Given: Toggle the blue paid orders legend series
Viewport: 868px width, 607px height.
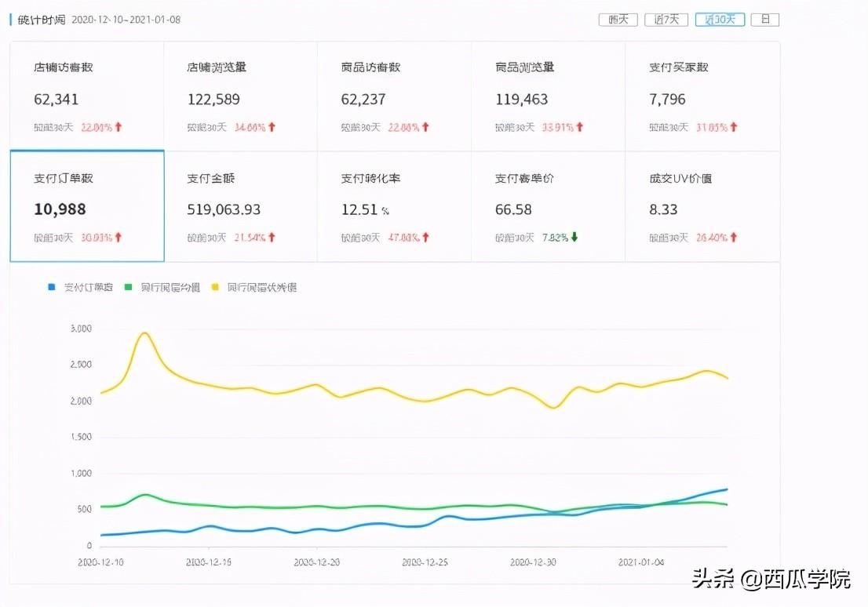Looking at the screenshot, I should [x=80, y=287].
